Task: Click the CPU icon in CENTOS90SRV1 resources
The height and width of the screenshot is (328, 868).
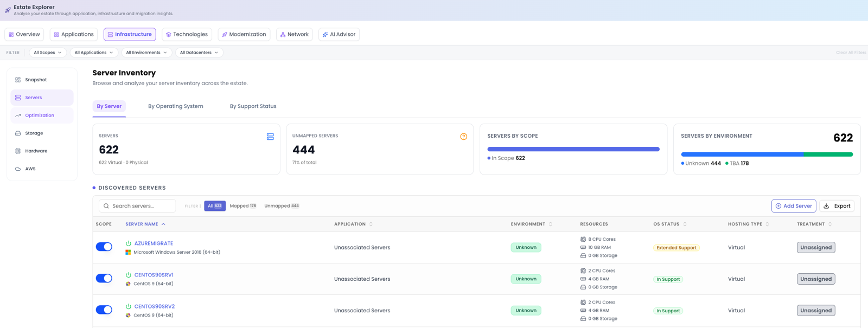Action: click(583, 271)
